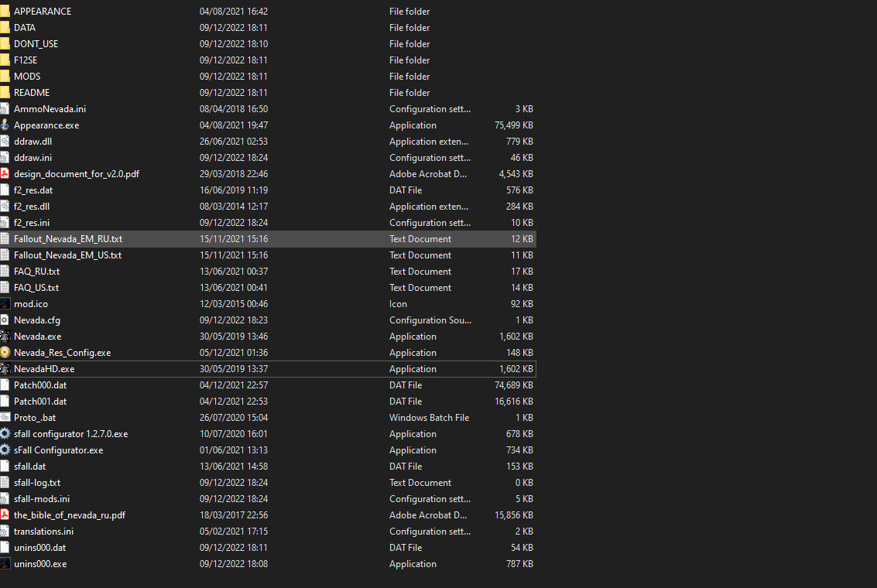Screen dimensions: 877x588
Task: Select the MODS folder name
Action: [x=27, y=77]
